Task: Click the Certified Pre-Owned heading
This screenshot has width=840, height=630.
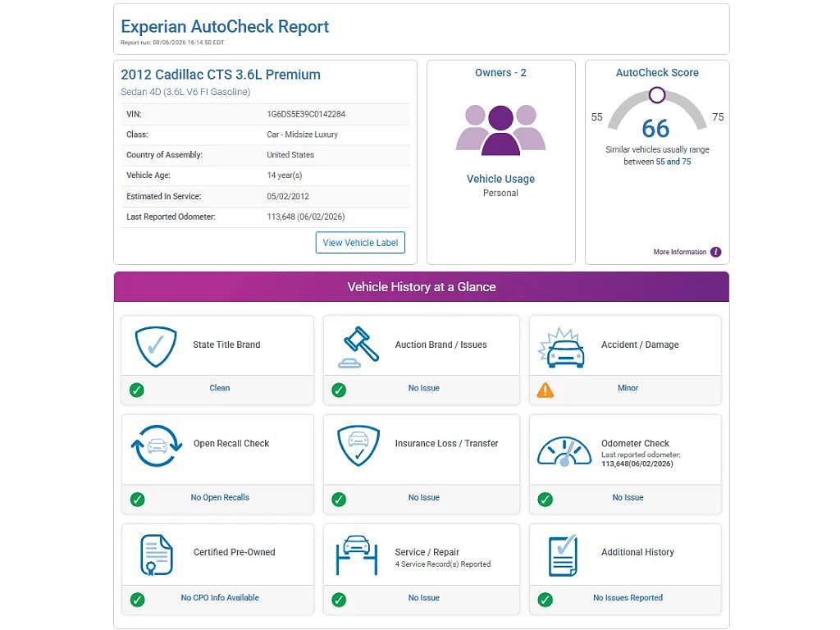Action: (234, 552)
